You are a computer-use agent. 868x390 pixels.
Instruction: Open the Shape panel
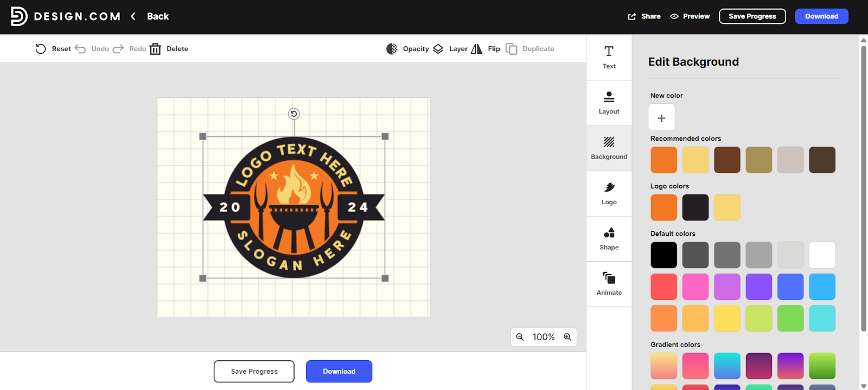coord(609,238)
